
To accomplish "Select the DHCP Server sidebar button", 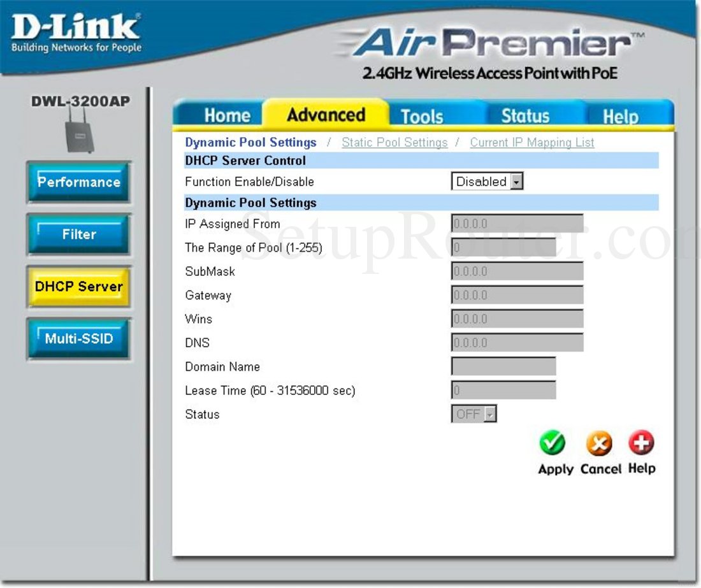I will (78, 287).
